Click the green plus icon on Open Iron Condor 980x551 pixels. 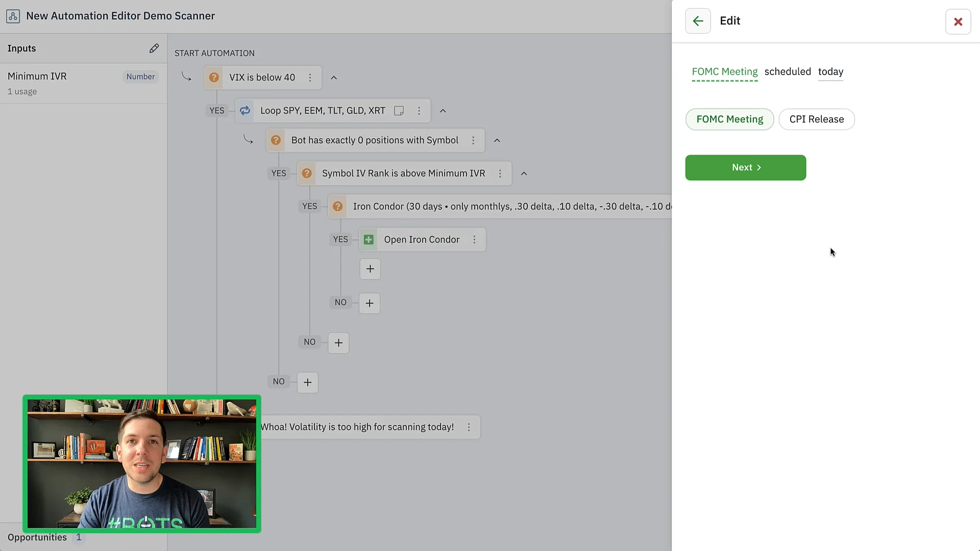pos(369,240)
